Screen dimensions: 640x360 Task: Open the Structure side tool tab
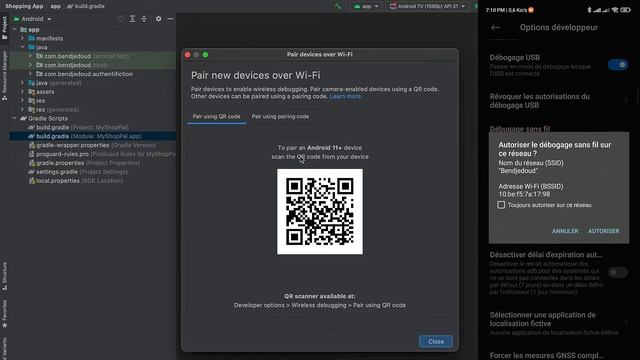pyautogui.click(x=4, y=276)
